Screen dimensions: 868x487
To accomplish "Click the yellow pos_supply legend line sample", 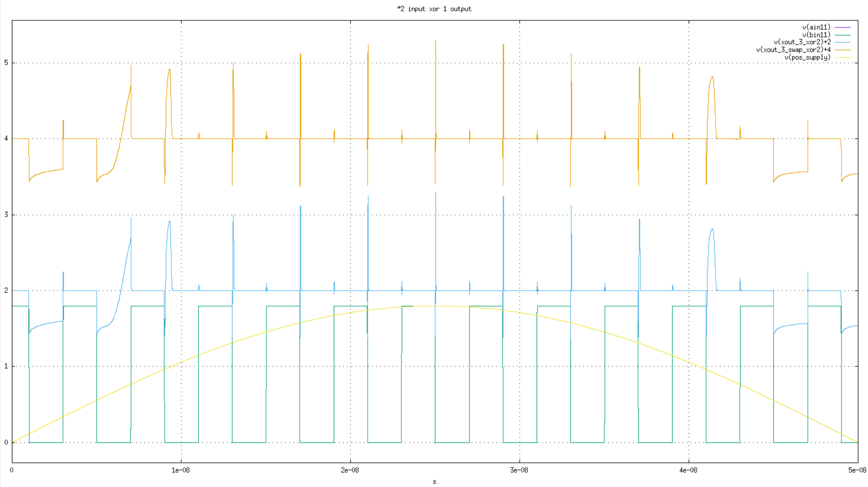I will (842, 57).
